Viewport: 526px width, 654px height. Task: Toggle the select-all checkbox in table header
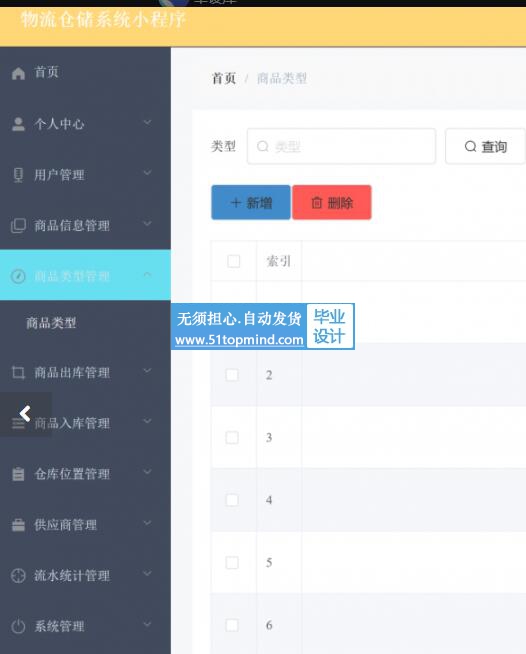pos(234,262)
